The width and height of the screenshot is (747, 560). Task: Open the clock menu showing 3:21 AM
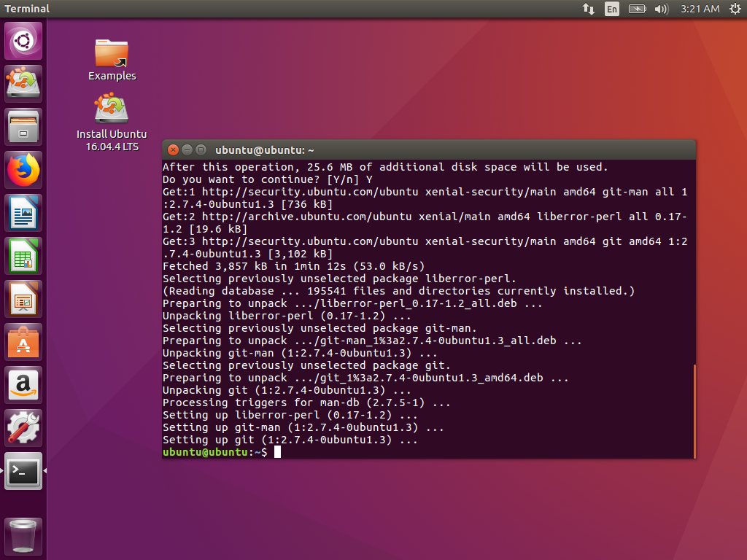[699, 9]
